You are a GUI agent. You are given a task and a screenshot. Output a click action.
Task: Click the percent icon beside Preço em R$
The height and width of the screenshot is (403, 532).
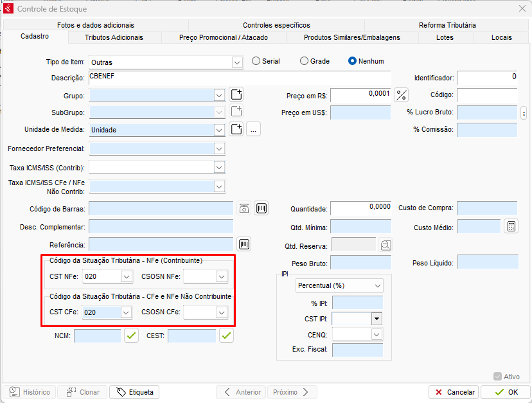402,95
